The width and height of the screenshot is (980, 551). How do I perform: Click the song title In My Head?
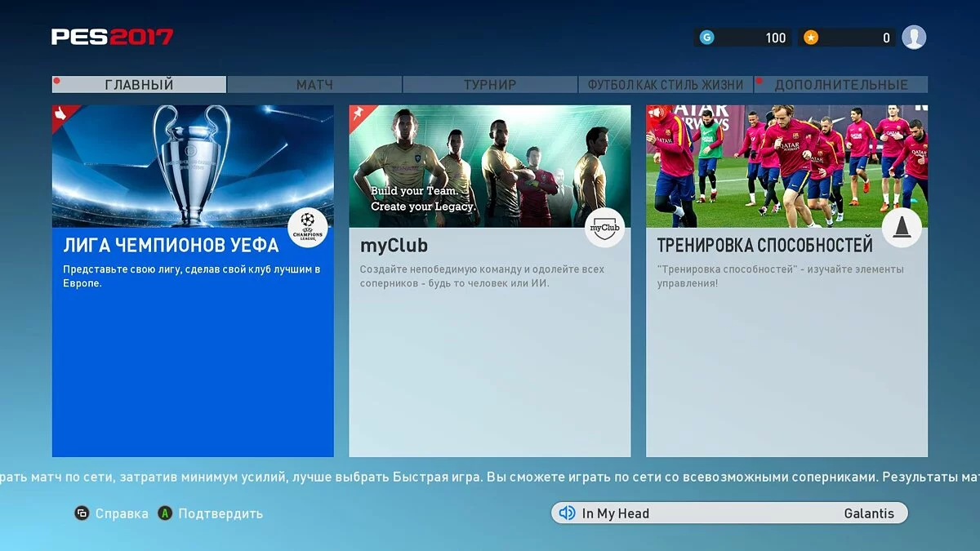tap(616, 513)
